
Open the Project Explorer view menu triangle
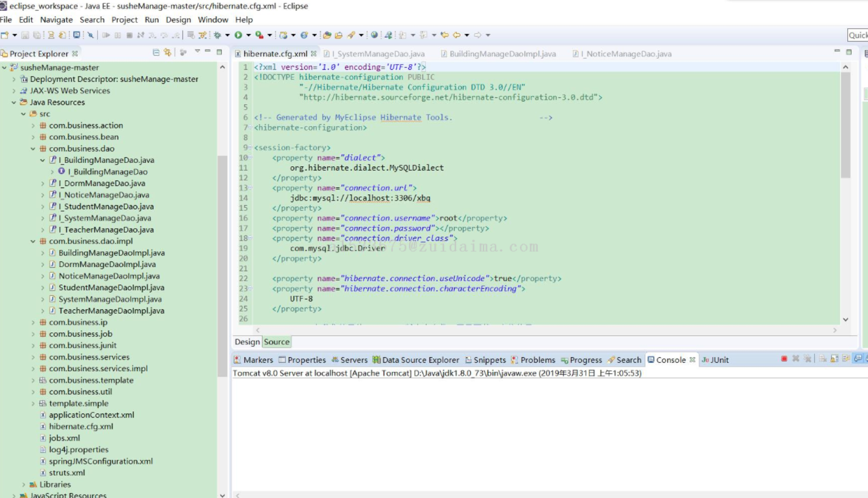tap(197, 52)
